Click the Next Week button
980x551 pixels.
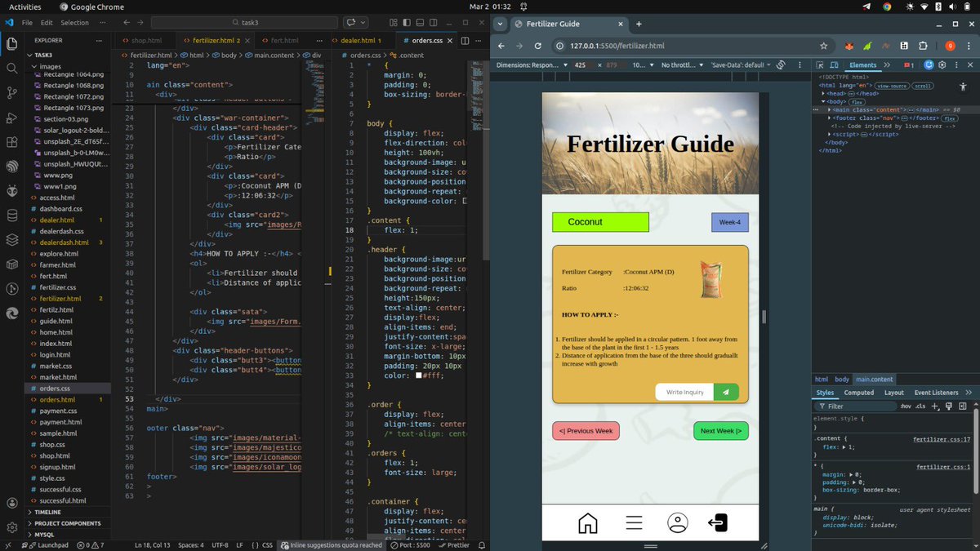click(720, 431)
